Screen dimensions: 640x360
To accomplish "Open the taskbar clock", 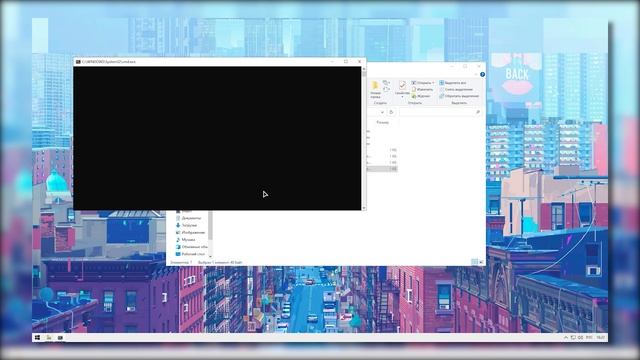I will click(x=600, y=338).
